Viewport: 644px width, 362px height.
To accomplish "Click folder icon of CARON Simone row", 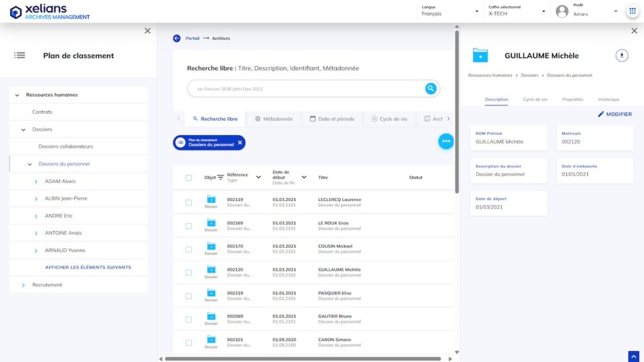I will 211,340.
